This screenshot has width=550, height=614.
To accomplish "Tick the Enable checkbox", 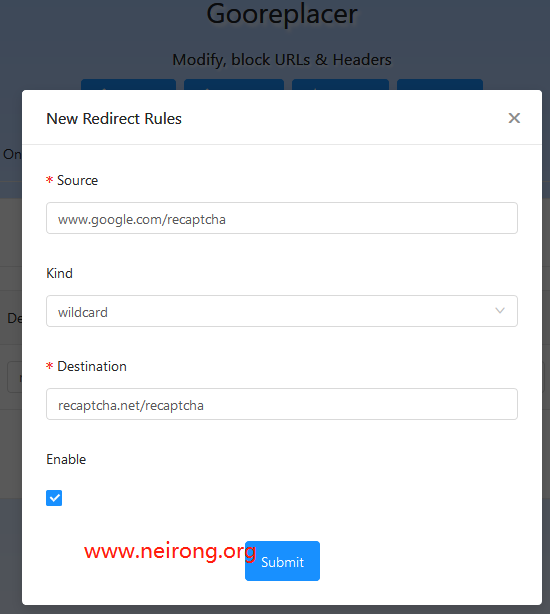I will point(54,498).
